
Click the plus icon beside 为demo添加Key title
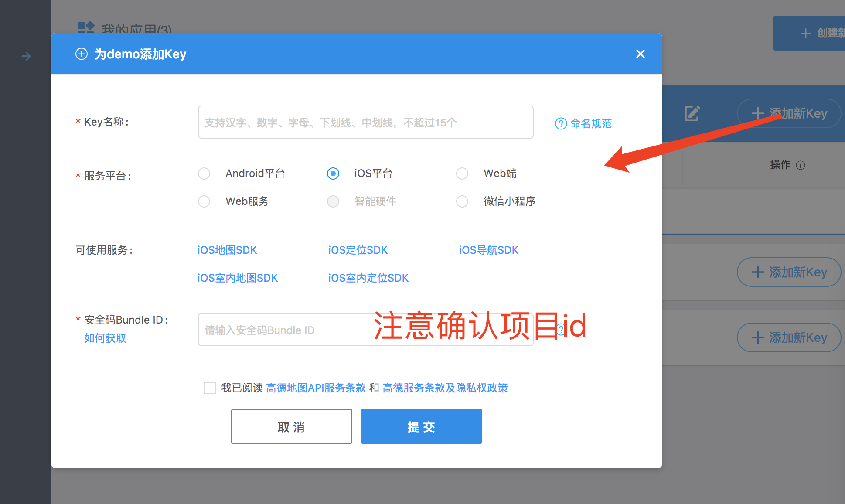(82, 54)
